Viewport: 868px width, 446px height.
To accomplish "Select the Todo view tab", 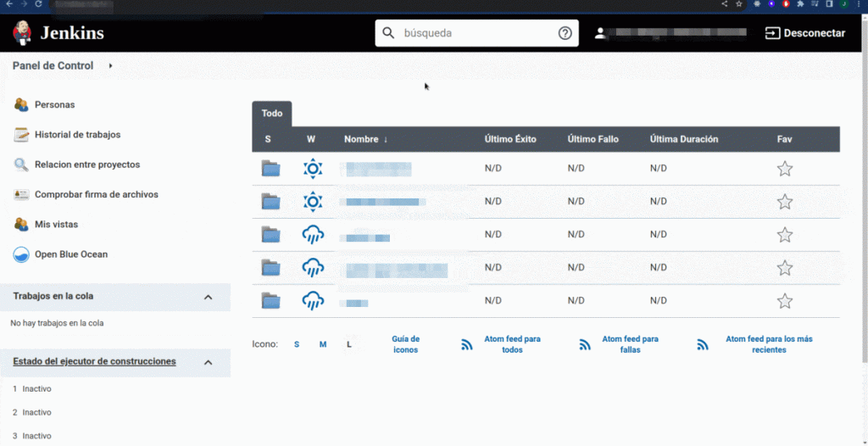I will (x=272, y=114).
